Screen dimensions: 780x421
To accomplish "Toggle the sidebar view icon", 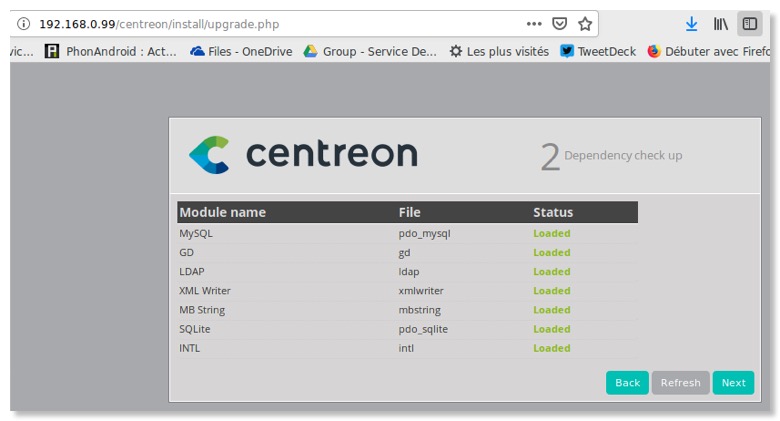I will point(750,24).
